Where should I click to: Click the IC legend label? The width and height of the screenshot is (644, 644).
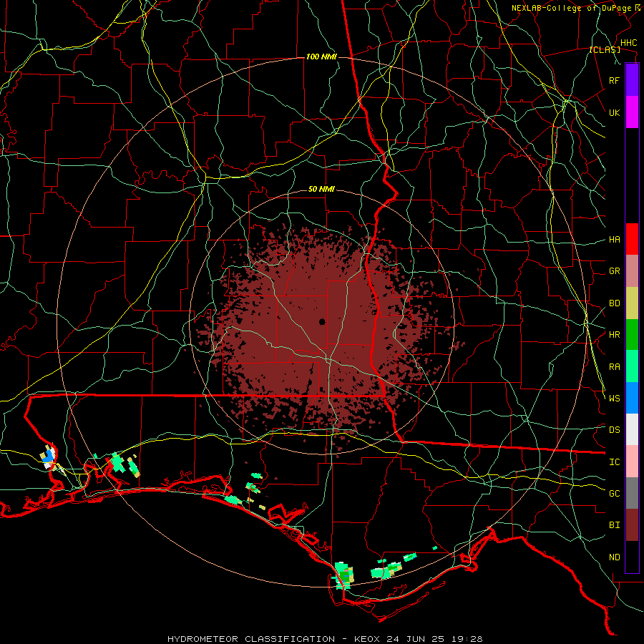(615, 462)
